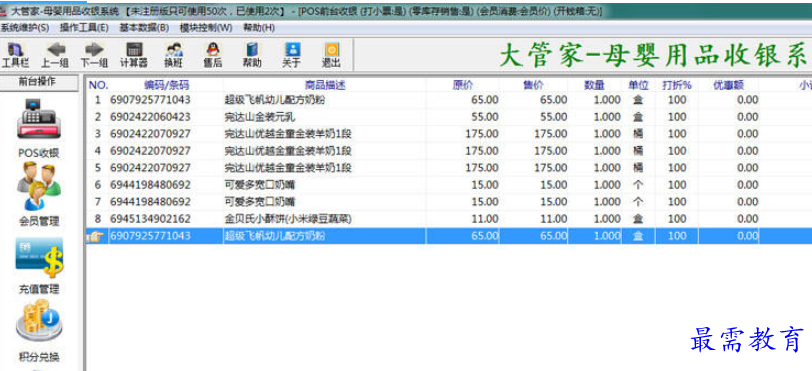Click the 数量 column header

click(594, 85)
